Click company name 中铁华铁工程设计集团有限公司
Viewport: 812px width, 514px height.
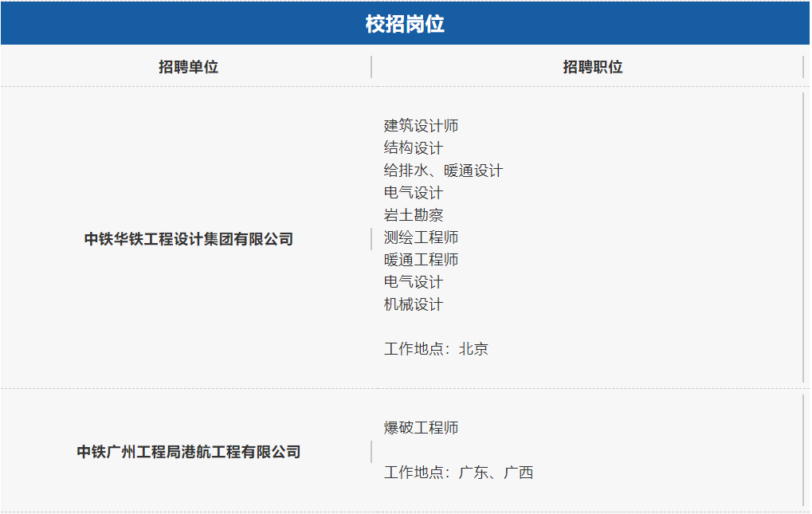click(189, 239)
